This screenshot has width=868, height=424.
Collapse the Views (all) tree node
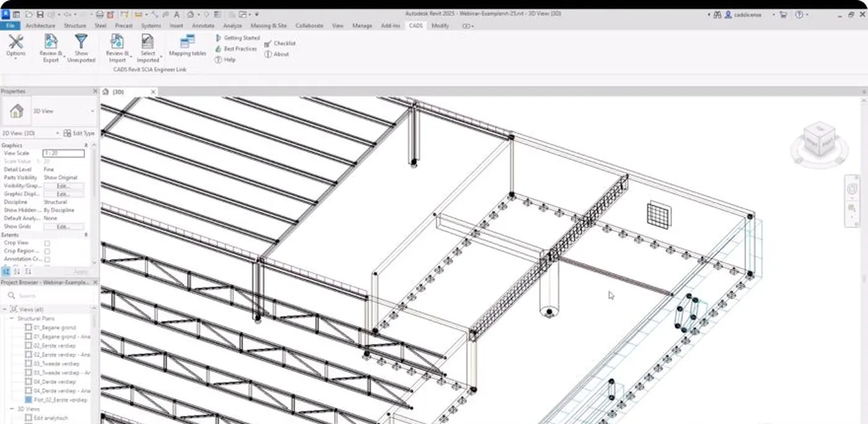tap(5, 309)
